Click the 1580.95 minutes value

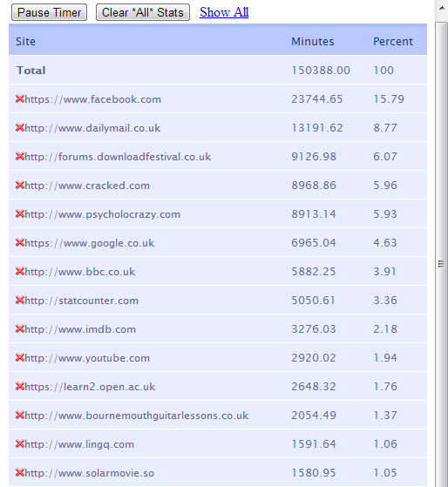(314, 473)
